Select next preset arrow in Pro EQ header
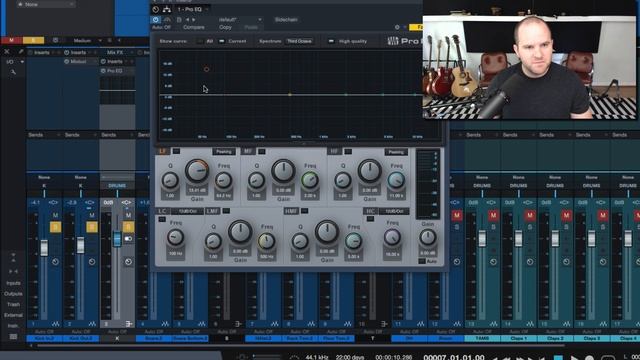640x360 pixels. [193, 19]
